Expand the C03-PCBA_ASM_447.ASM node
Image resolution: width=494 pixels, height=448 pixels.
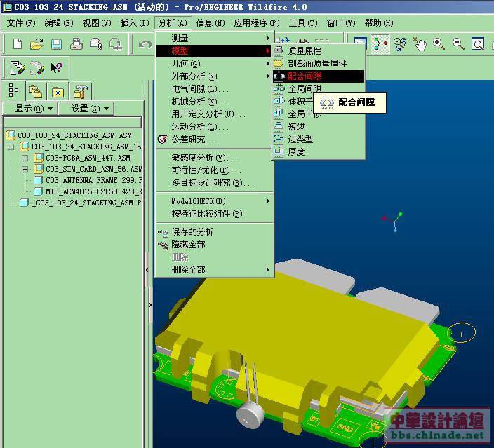pos(25,158)
